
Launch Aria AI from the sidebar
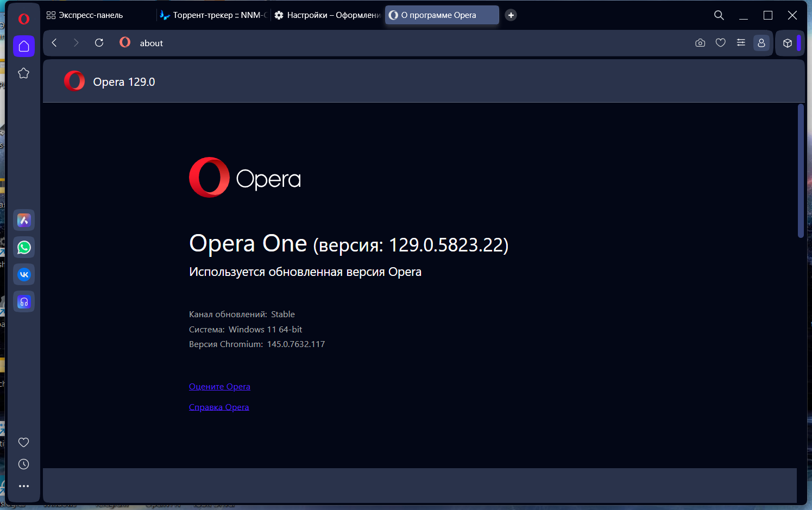pos(24,221)
